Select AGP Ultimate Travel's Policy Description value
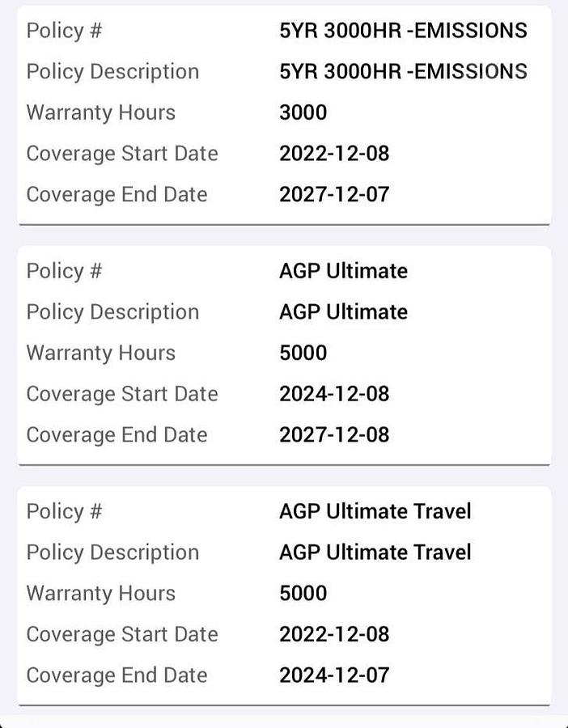The width and height of the screenshot is (568, 728). point(375,552)
